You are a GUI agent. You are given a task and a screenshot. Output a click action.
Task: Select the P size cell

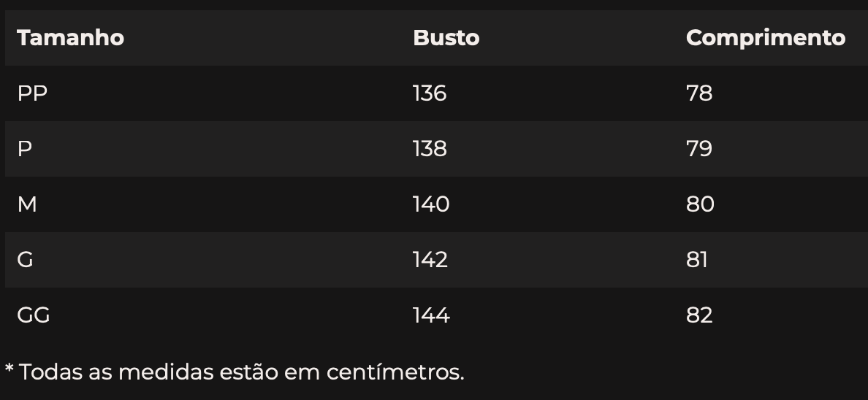[x=24, y=148]
